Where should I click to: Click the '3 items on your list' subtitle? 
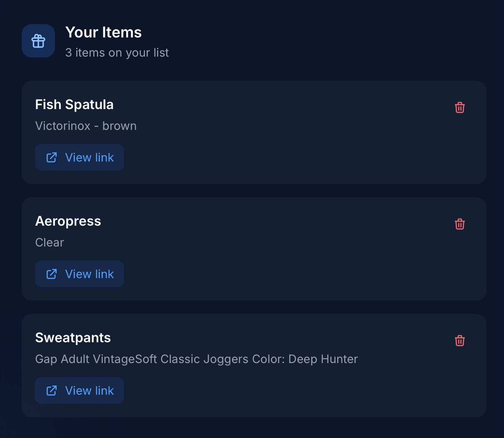point(117,52)
